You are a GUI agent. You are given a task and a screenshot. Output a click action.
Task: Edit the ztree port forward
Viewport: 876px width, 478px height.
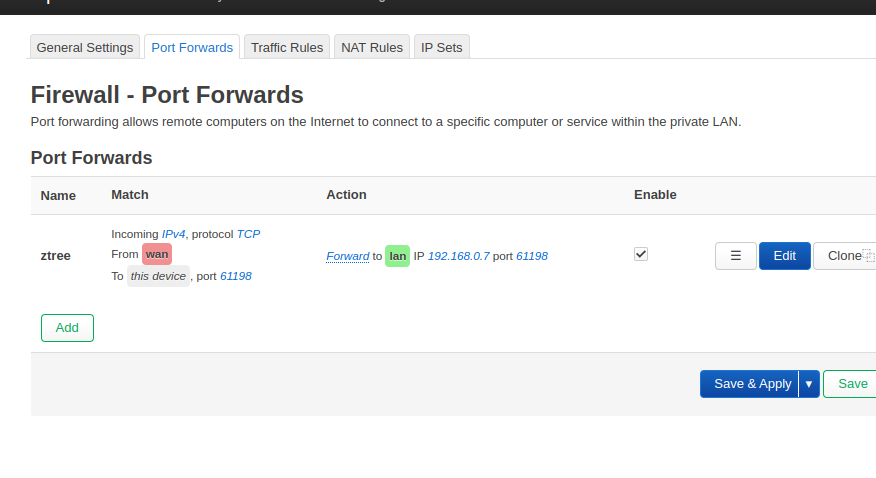784,256
